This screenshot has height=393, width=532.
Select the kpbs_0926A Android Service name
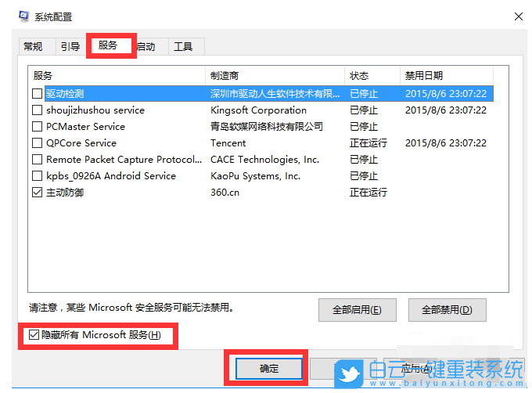(x=111, y=176)
